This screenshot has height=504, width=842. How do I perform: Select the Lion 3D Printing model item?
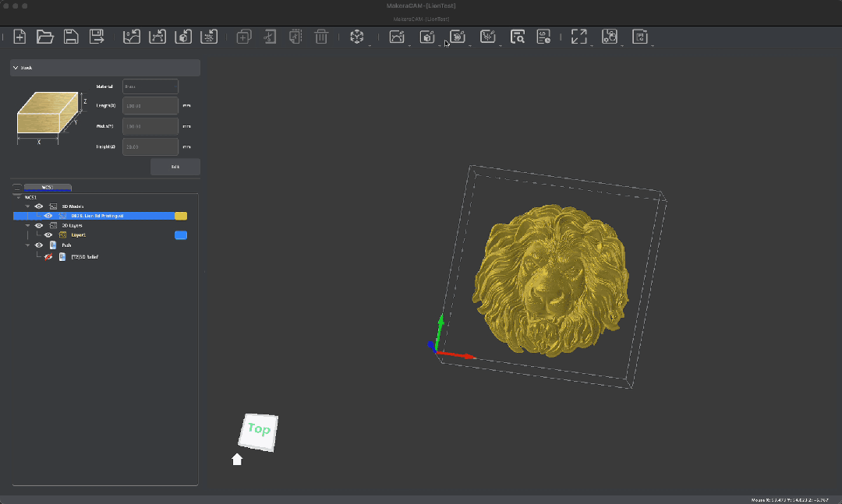click(x=97, y=216)
